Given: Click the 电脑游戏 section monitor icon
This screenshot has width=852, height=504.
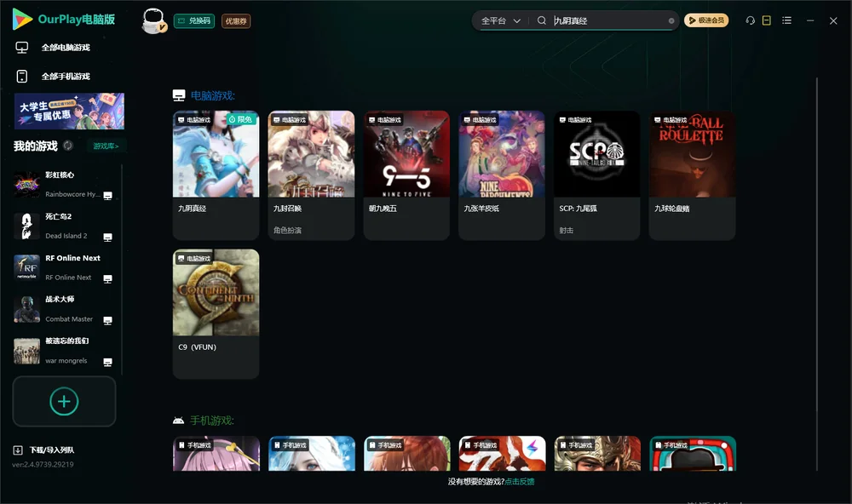Looking at the screenshot, I should click(x=179, y=95).
